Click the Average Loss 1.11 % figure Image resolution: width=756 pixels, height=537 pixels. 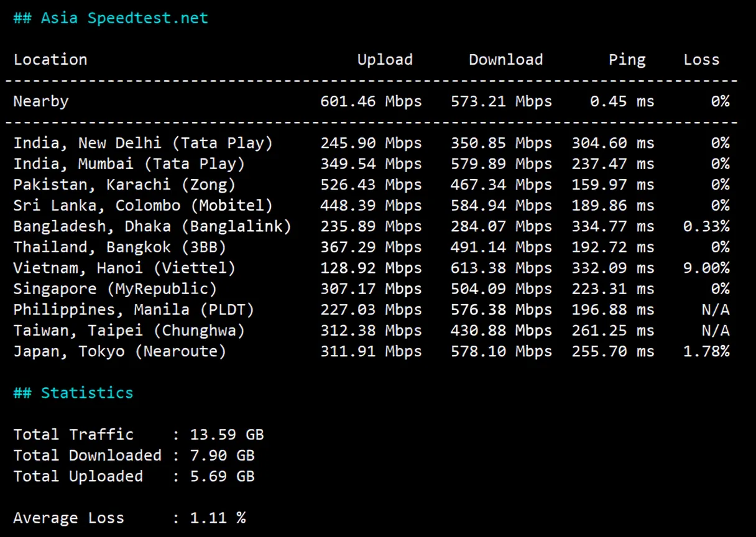[x=218, y=517]
